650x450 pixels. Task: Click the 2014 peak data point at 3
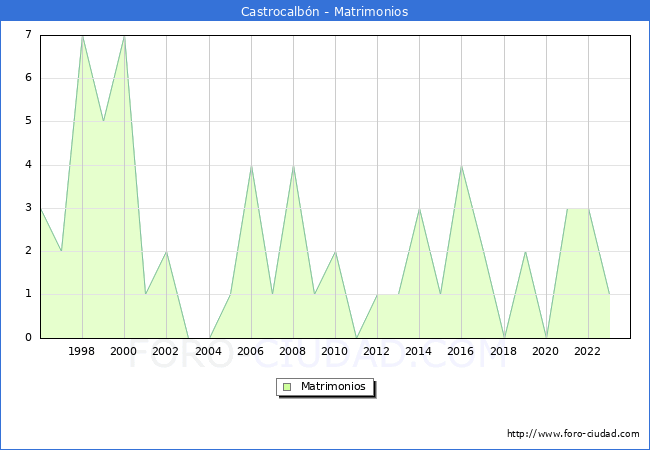(420, 209)
